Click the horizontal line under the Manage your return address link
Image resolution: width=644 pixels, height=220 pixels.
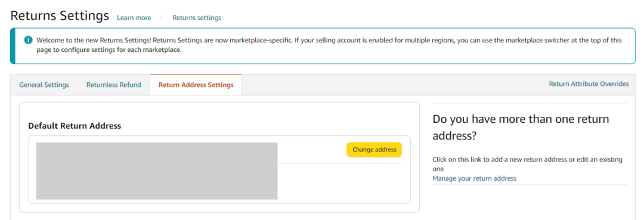[x=530, y=184]
